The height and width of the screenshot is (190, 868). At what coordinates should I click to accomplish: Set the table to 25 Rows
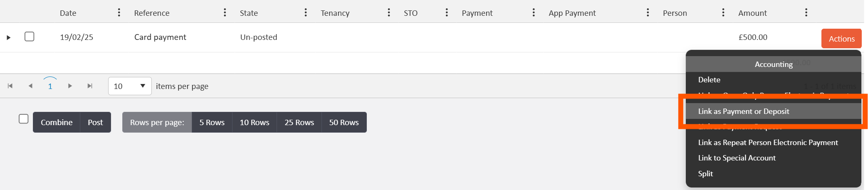[299, 122]
